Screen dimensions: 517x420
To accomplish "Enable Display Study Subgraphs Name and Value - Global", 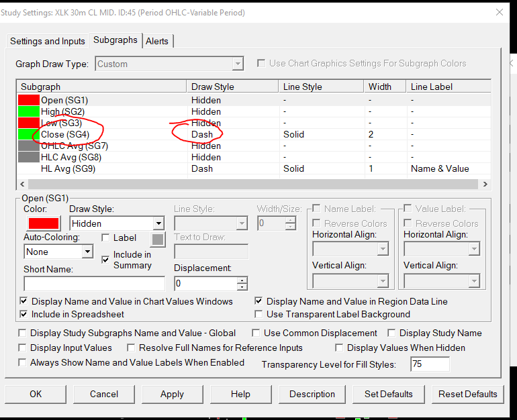I will pyautogui.click(x=22, y=333).
